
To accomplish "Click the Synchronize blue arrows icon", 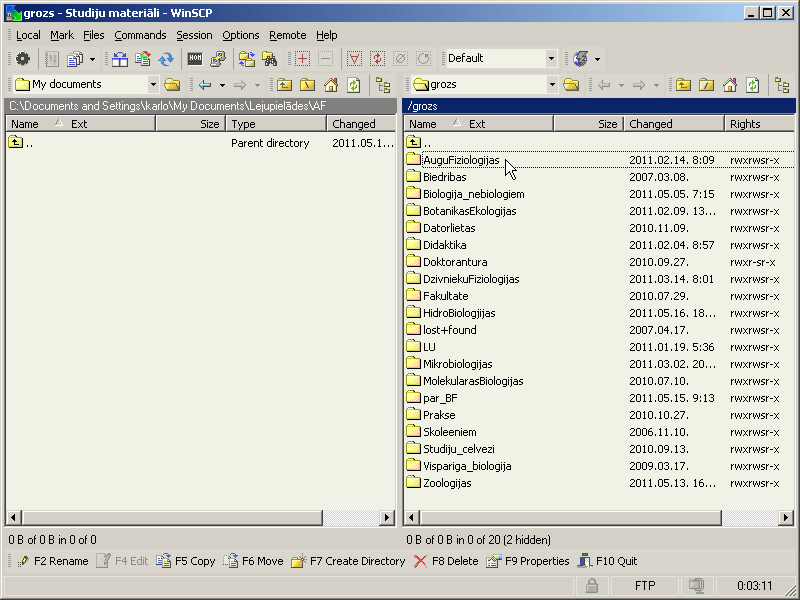I will (166, 59).
